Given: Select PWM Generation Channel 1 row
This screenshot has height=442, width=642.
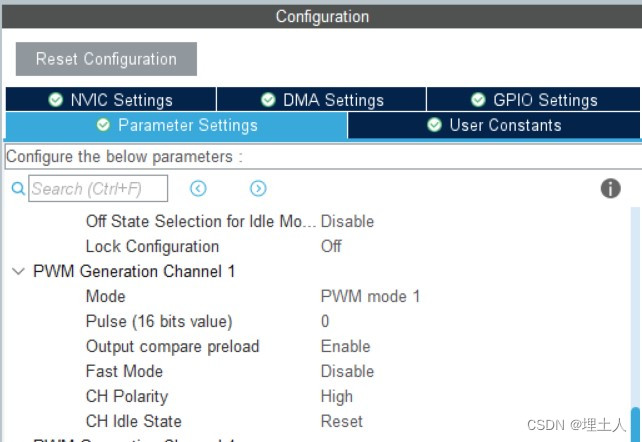Looking at the screenshot, I should coord(134,271).
